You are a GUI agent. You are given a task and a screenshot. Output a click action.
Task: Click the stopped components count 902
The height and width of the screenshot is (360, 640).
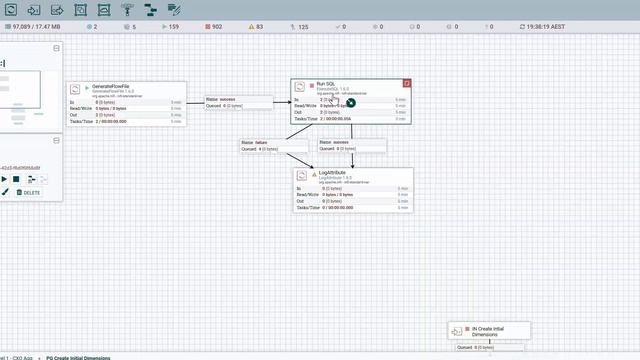click(x=213, y=27)
